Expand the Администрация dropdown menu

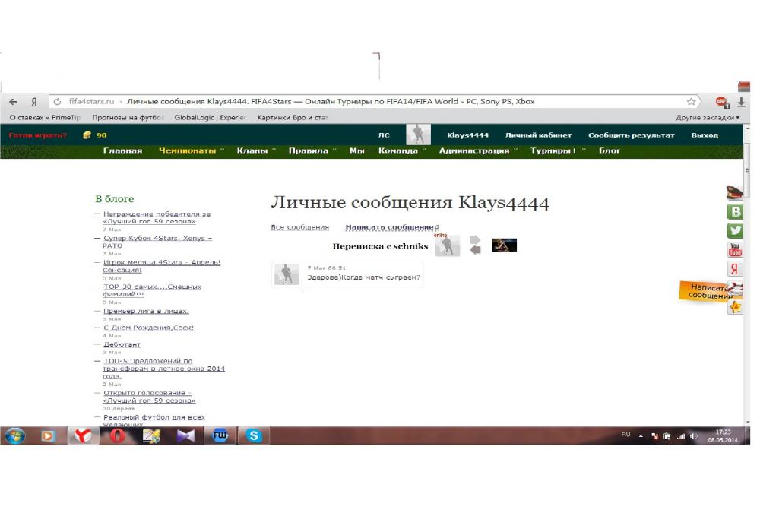(x=478, y=150)
